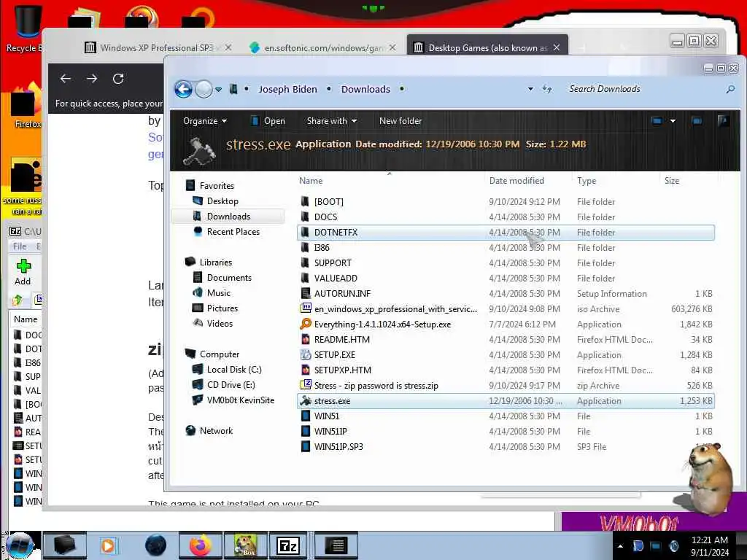Select the AUTORUN.INF file icon
Viewport: 747px width, 560px height.
[306, 293]
